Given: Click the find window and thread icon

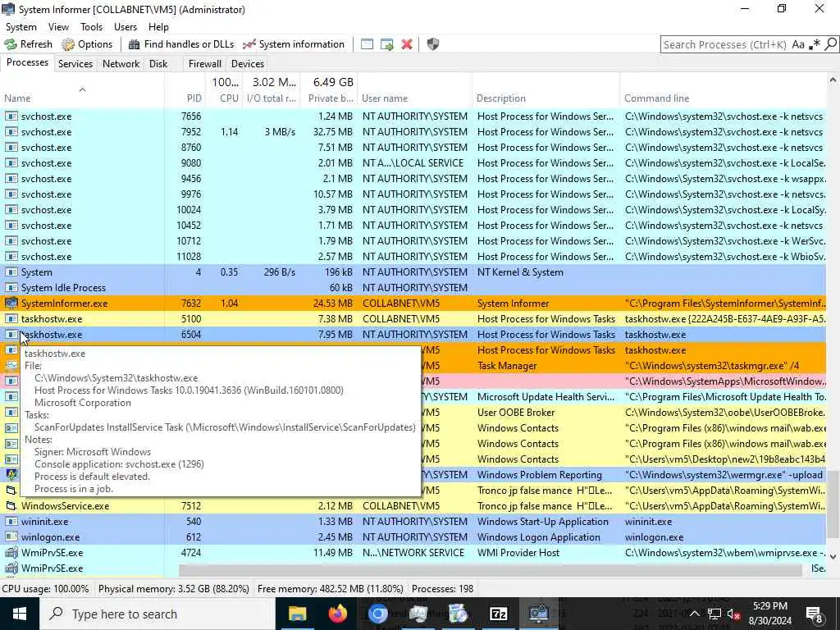Looking at the screenshot, I should point(387,44).
